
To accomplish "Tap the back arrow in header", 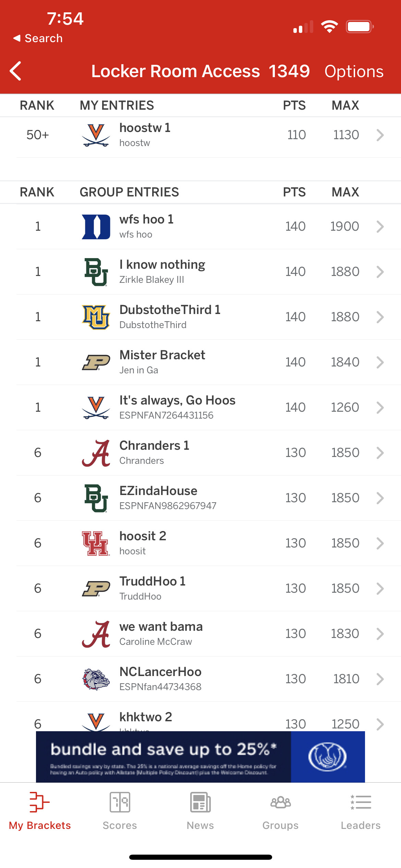I will click(x=16, y=71).
